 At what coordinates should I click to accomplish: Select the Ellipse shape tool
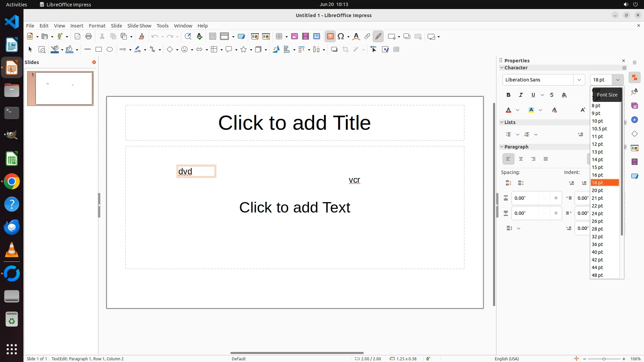tap(110, 50)
